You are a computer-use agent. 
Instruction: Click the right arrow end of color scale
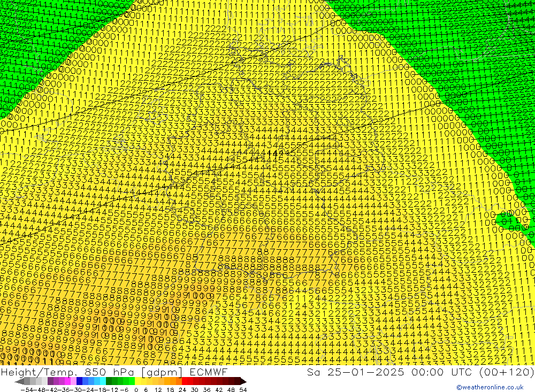point(243,382)
